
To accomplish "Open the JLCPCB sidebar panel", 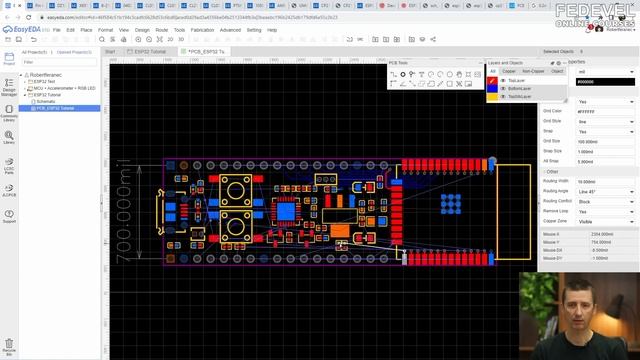I will pos(9,190).
